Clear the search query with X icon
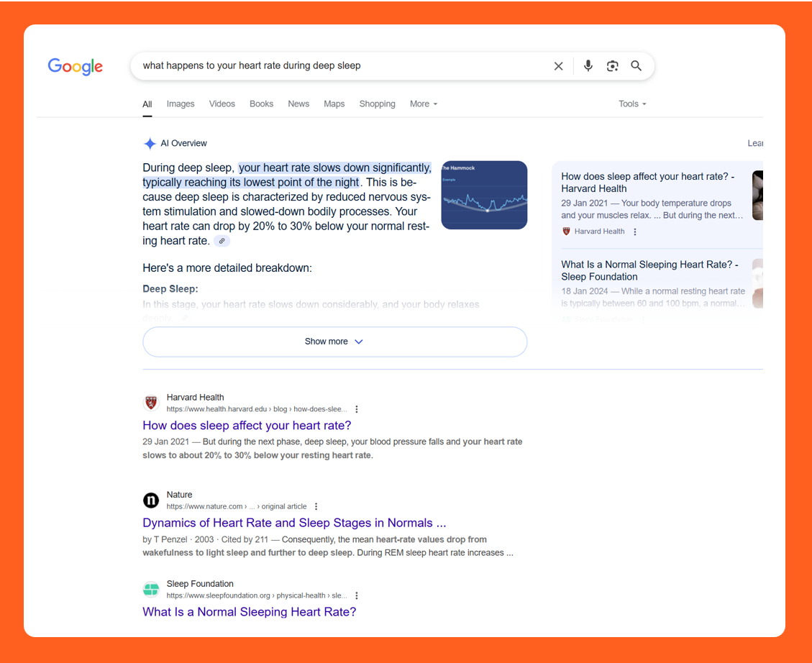This screenshot has width=812, height=663. (558, 65)
